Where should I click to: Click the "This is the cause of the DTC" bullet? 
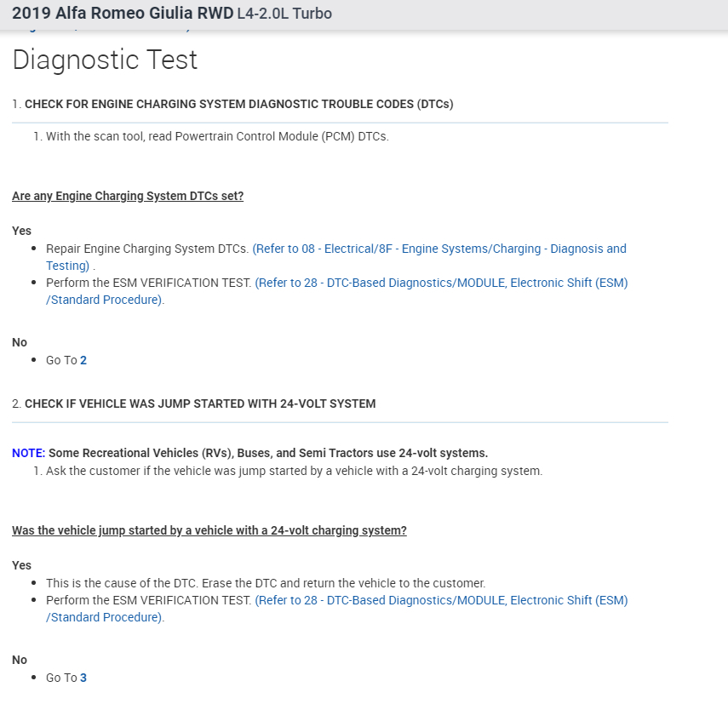[x=266, y=583]
